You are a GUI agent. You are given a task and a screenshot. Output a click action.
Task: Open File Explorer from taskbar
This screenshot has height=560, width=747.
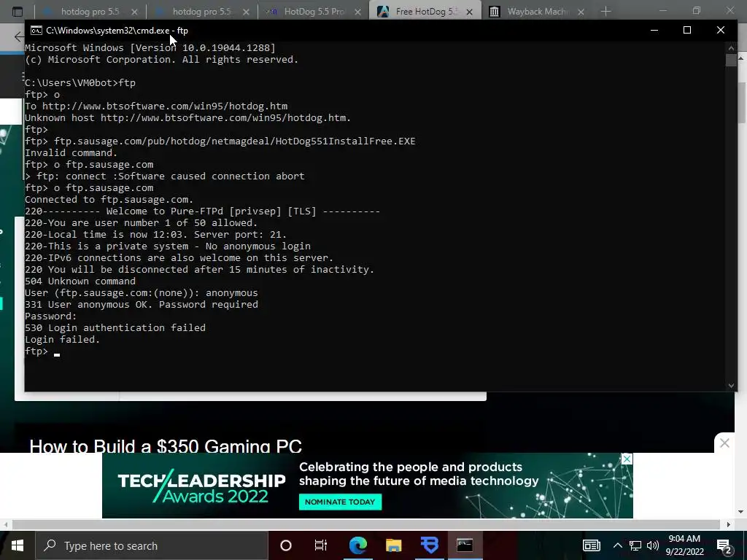(393, 545)
